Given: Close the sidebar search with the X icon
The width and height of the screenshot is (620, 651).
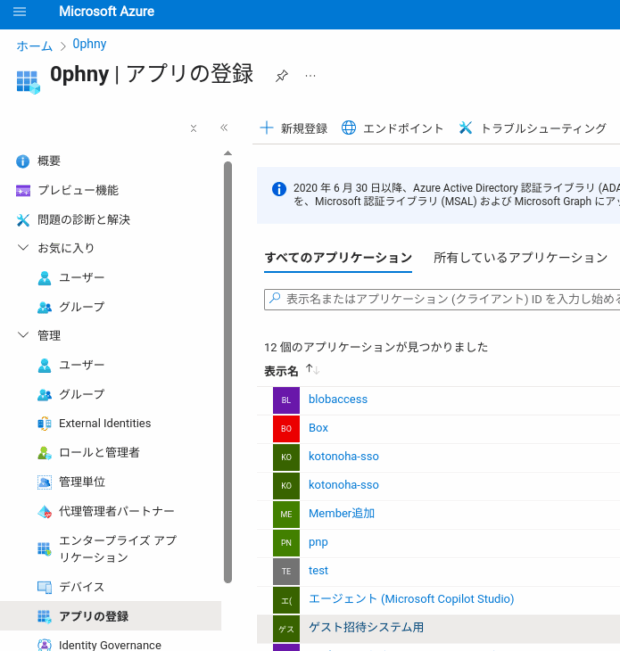Looking at the screenshot, I should [194, 129].
